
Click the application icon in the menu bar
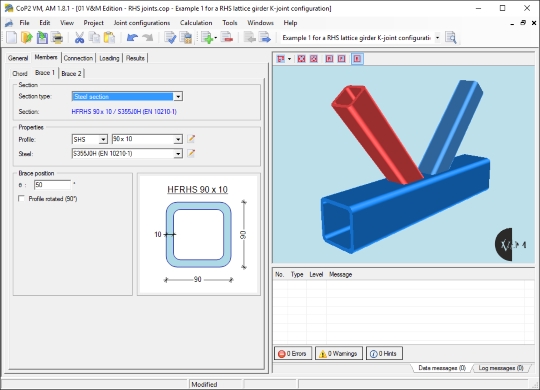click(9, 23)
